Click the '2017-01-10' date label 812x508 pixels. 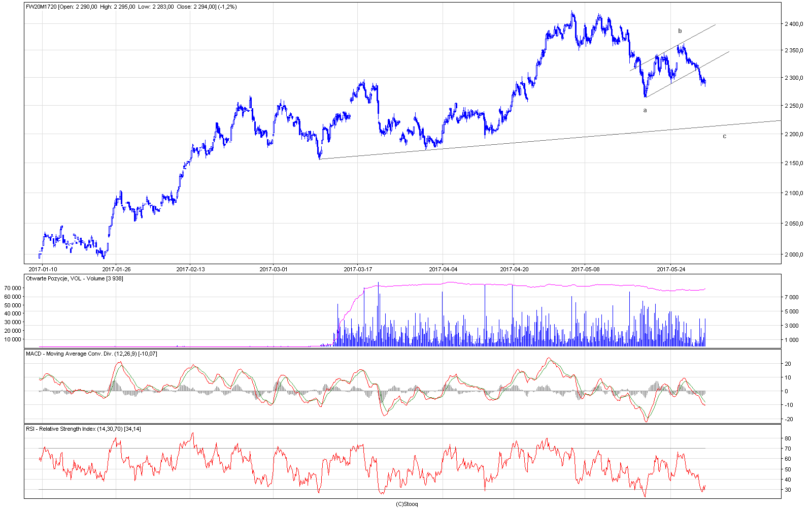[43, 269]
